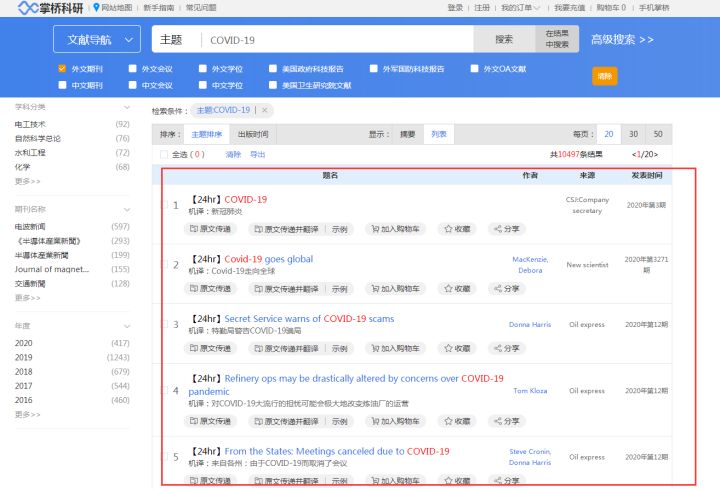Image resolution: width=720 pixels, height=489 pixels.
Task: Open the 主题 search field selector
Action: coord(171,39)
